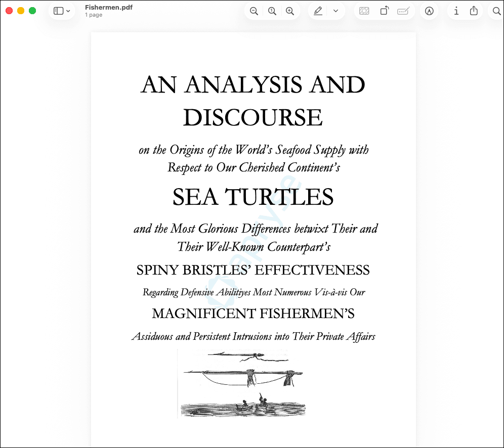
Task: Toggle the Markup toolbar
Action: 429,11
